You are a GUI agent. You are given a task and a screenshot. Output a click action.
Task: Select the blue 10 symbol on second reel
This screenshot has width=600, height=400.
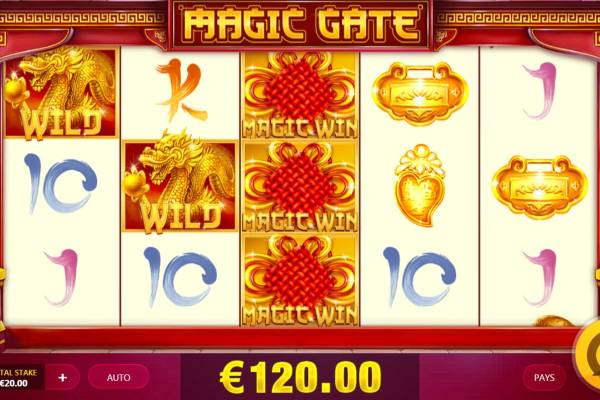(180, 276)
